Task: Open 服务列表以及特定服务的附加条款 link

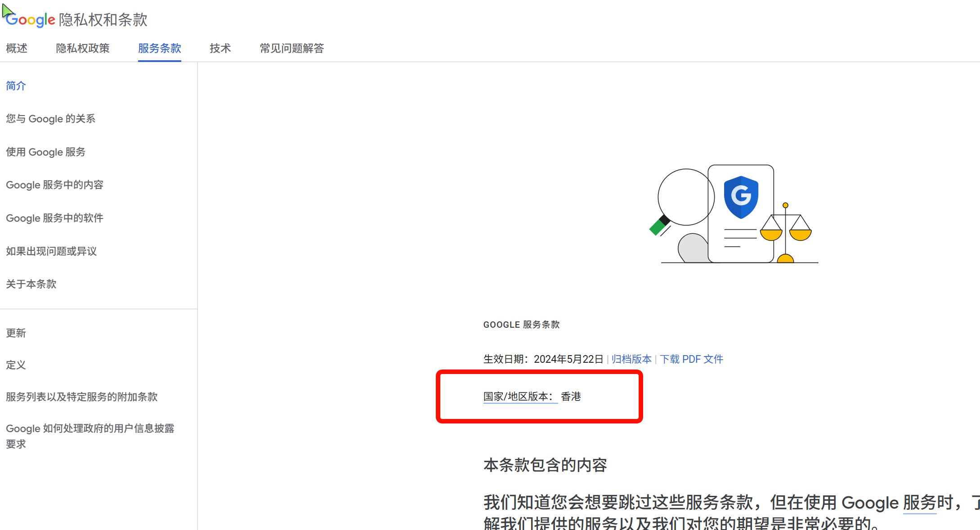Action: 82,397
